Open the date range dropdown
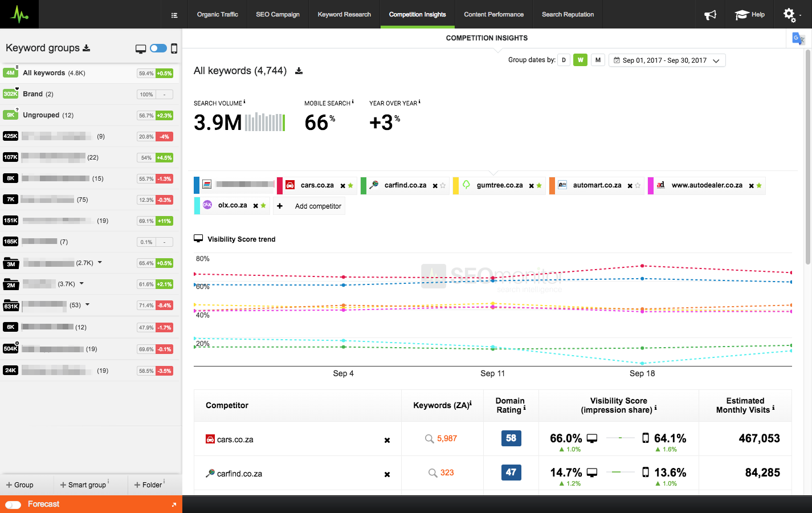The height and width of the screenshot is (513, 812). [667, 60]
